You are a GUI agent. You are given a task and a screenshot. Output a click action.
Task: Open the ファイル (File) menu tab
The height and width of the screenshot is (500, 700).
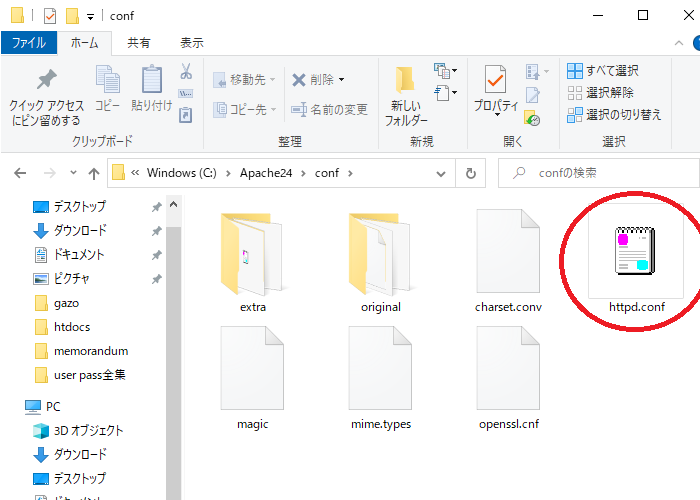(x=28, y=43)
